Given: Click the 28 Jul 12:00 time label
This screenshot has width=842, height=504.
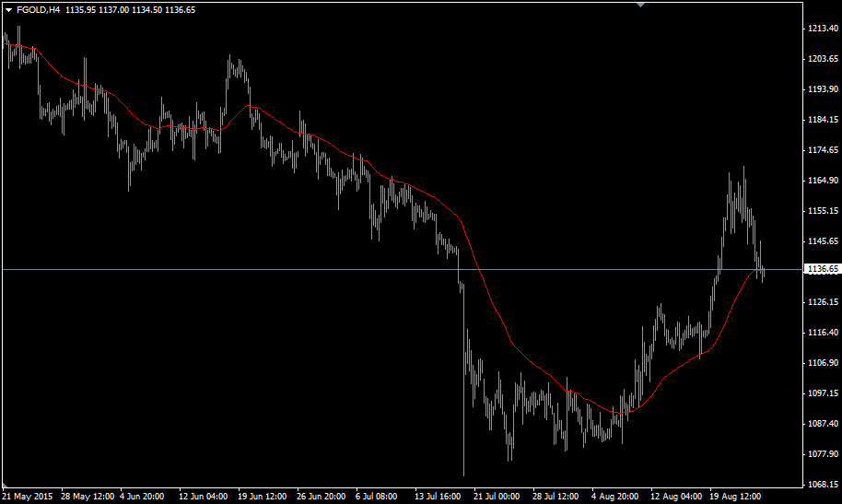Looking at the screenshot, I should pos(555,497).
